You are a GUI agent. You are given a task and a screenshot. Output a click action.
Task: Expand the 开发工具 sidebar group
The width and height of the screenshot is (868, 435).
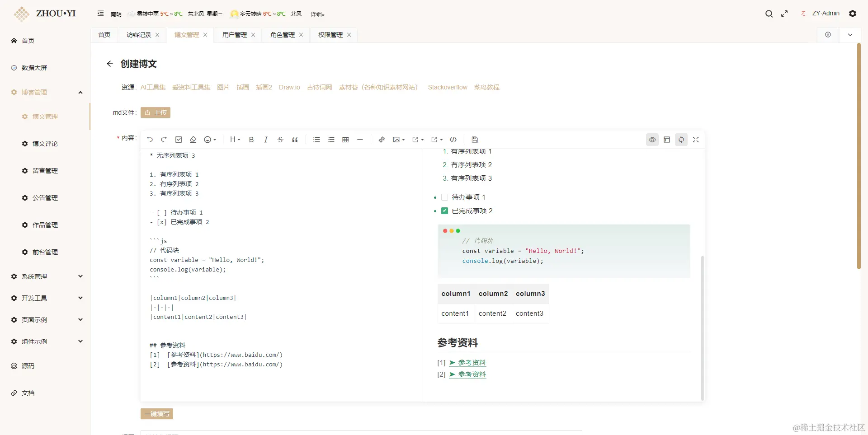[45, 298]
